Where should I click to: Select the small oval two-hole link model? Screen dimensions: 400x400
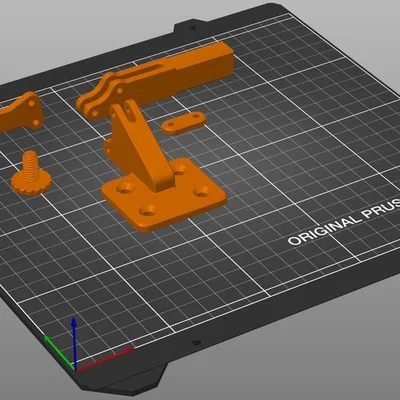[x=184, y=123]
